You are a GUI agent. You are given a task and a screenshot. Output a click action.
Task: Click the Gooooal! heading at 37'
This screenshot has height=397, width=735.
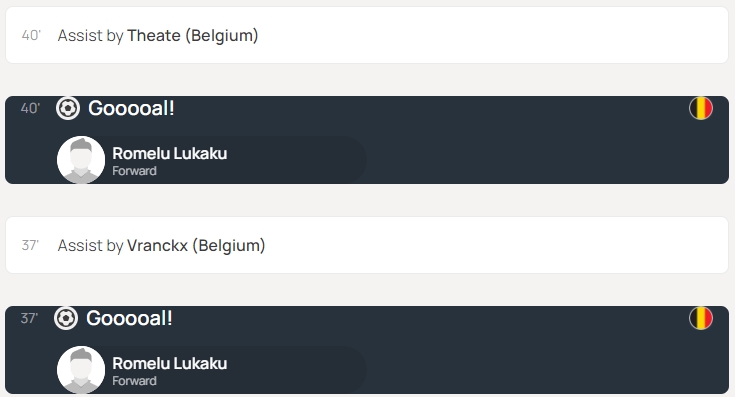pos(129,318)
